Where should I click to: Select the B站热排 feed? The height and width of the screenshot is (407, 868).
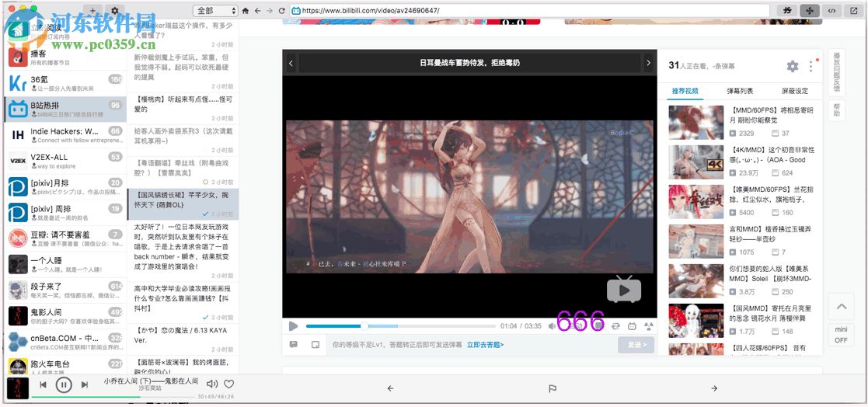point(65,110)
